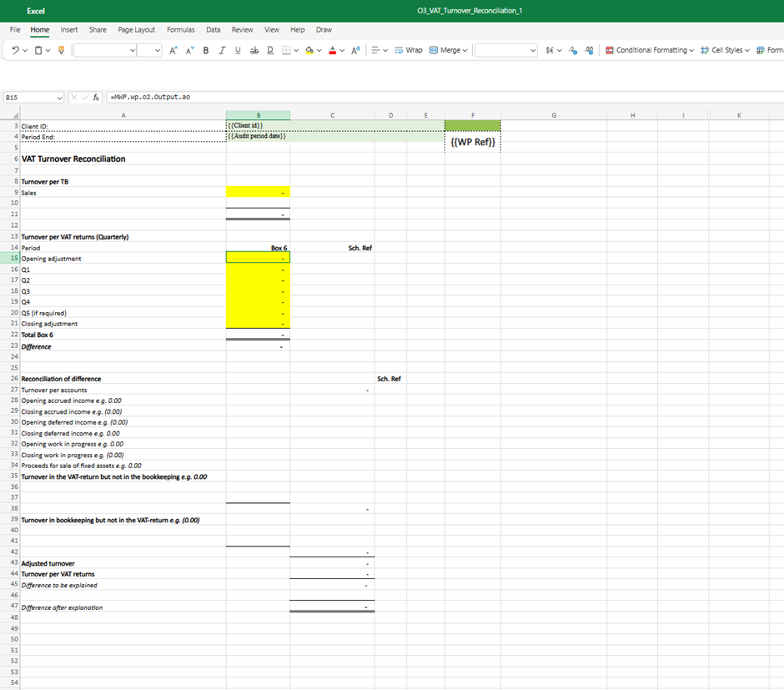This screenshot has width=784, height=690.
Task: Open the Cell Styles gallery
Action: pos(725,50)
